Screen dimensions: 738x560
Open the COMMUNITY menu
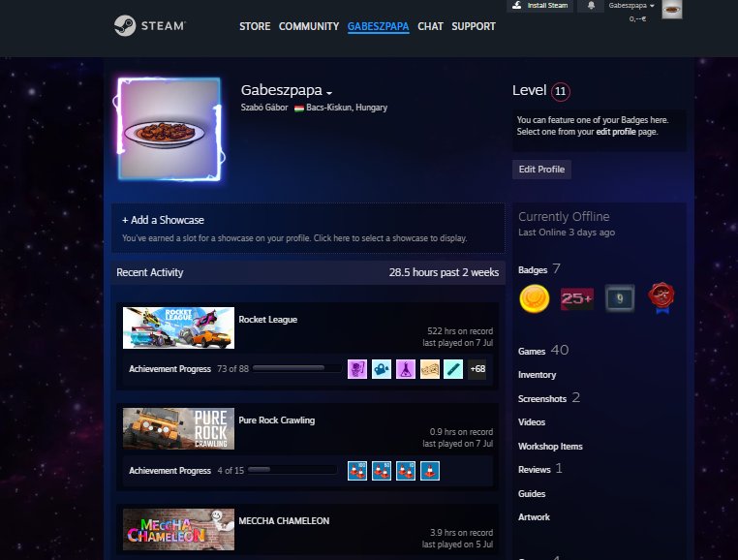[309, 26]
